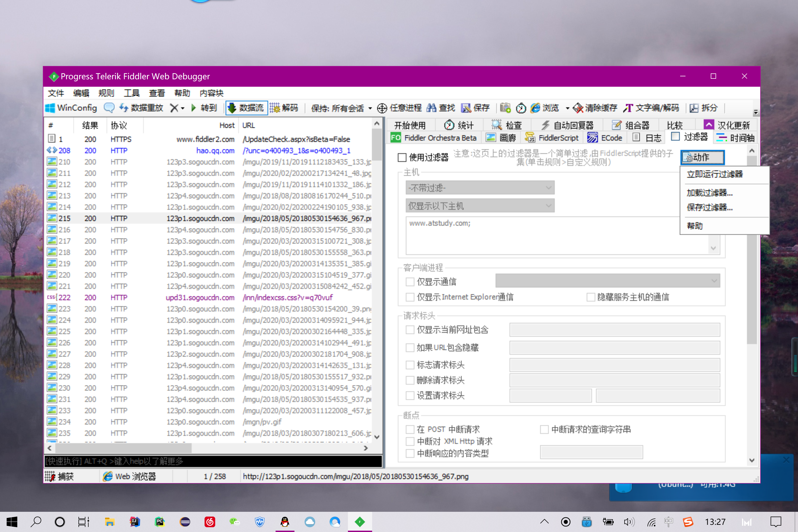This screenshot has width=798, height=532.
Task: Switch to the FiddlerScript tab
Action: click(x=552, y=138)
